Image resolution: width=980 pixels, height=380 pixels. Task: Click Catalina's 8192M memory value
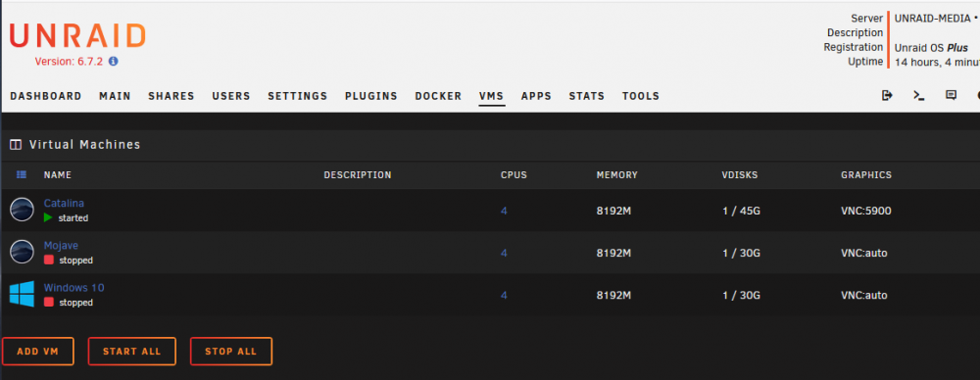[x=613, y=212]
